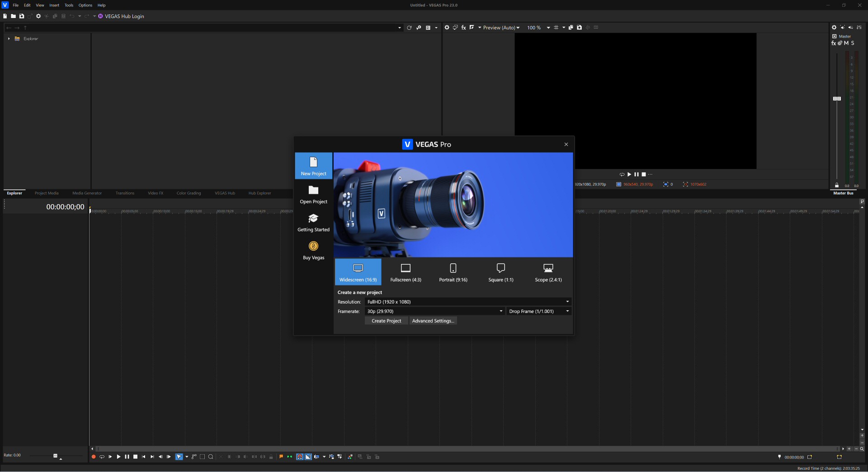Switch to Video FX tab
868x472 pixels.
156,193
